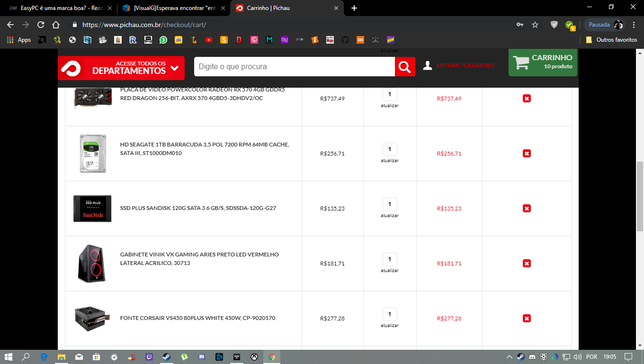The height and width of the screenshot is (364, 644).
Task: Click 'atualizar' under the RX 570 quantity
Action: pos(390,106)
